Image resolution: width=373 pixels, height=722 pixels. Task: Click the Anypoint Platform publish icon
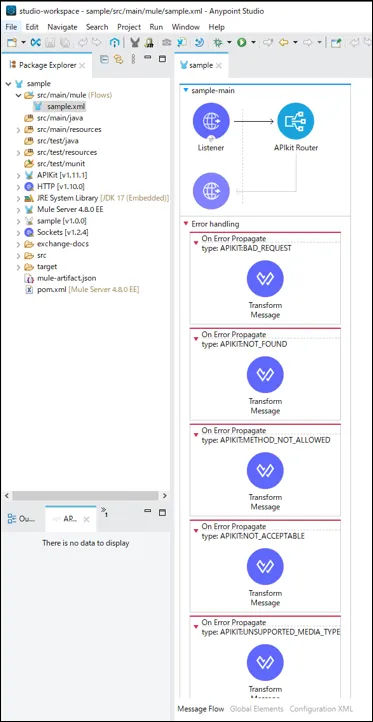(x=115, y=42)
